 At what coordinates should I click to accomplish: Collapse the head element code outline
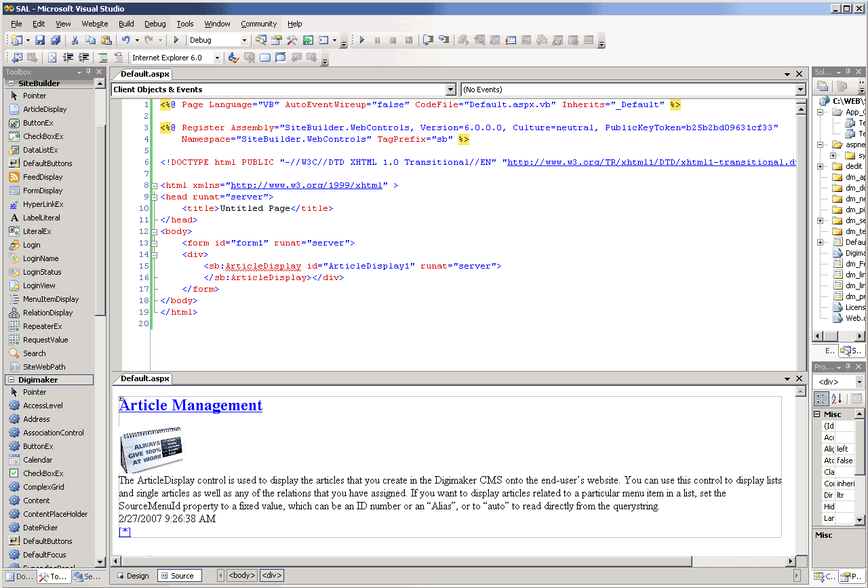(155, 197)
